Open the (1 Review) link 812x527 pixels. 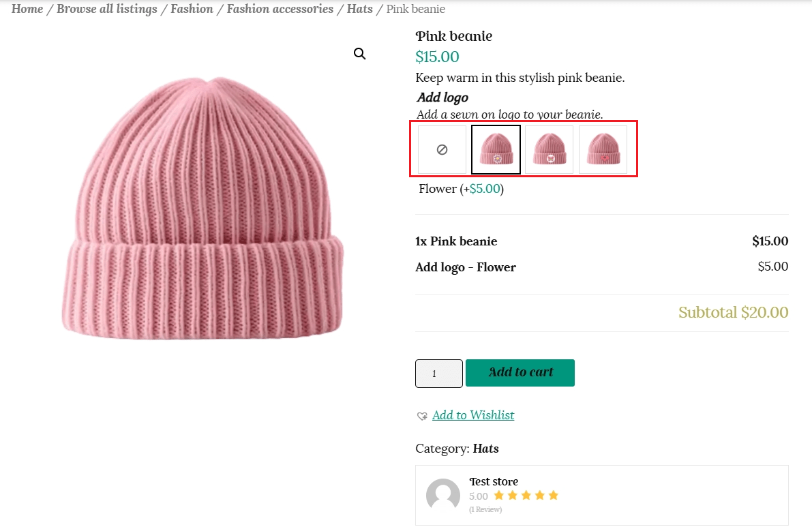click(x=485, y=509)
